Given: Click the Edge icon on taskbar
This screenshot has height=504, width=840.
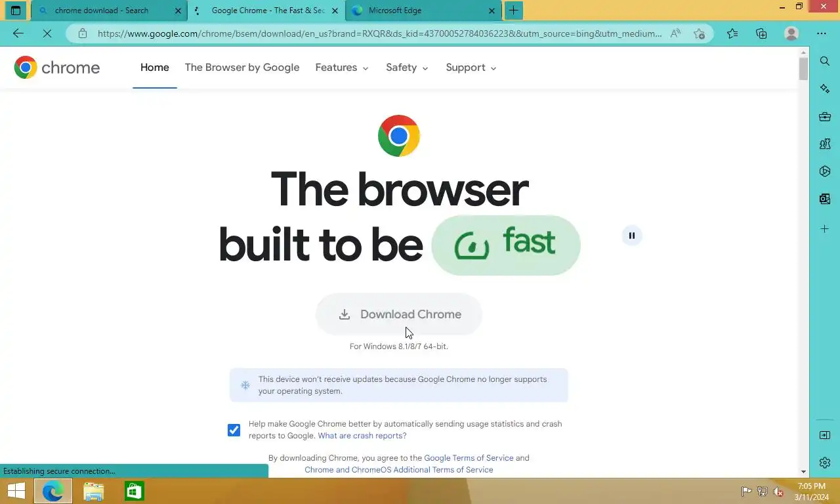Looking at the screenshot, I should coord(53,491).
